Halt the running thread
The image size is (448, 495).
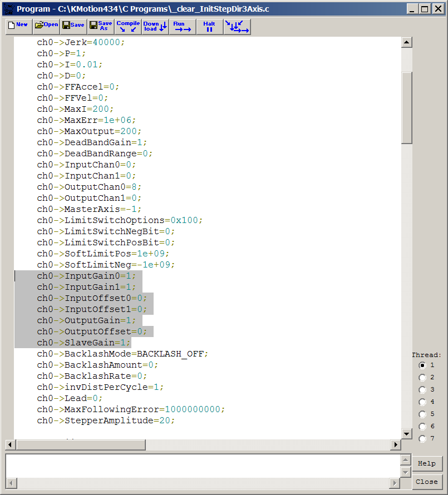point(209,27)
